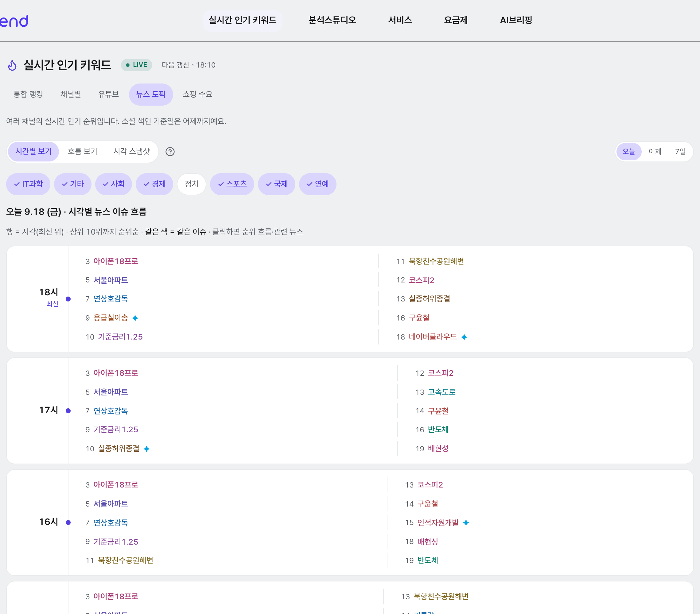Open 분석스튜디오 in the top navigation
This screenshot has width=700, height=614.
(332, 20)
